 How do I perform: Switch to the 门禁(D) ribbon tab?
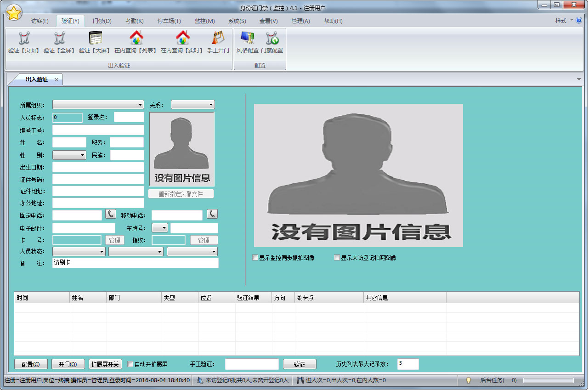pos(102,21)
